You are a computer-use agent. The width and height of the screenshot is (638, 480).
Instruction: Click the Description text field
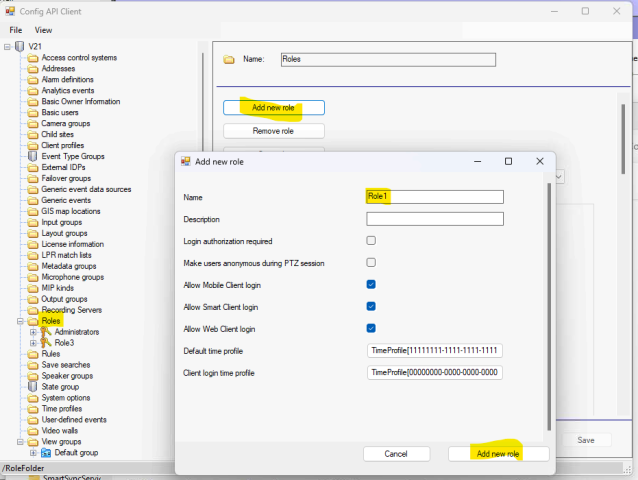pyautogui.click(x=434, y=219)
